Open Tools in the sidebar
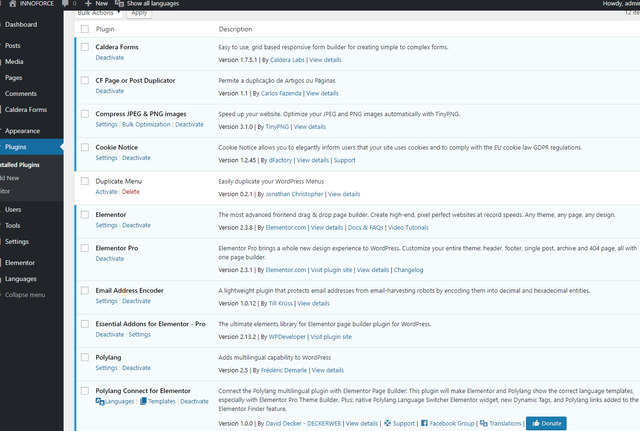Viewport: 640px width, 431px height. click(13, 225)
